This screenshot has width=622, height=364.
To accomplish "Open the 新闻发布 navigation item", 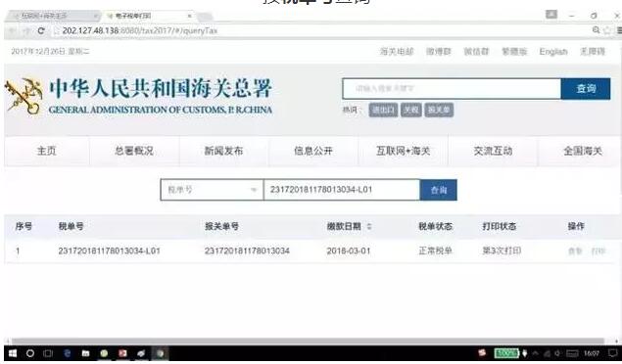I will pos(223,151).
